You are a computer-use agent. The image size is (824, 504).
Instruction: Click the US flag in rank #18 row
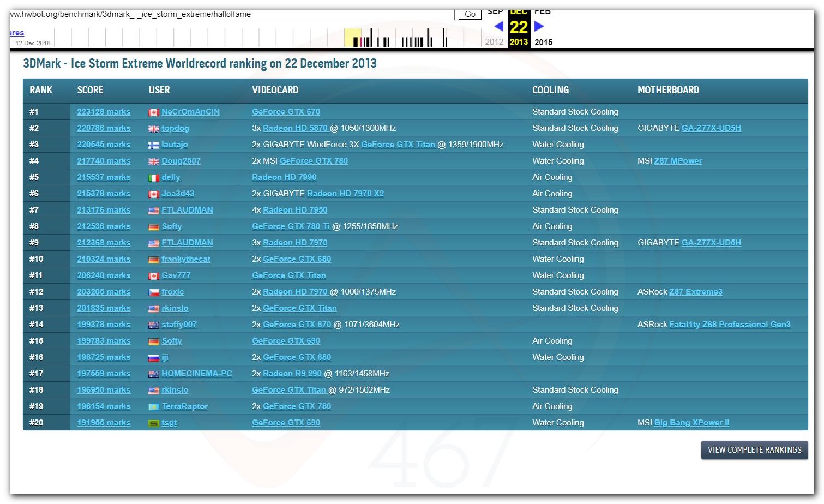(154, 391)
